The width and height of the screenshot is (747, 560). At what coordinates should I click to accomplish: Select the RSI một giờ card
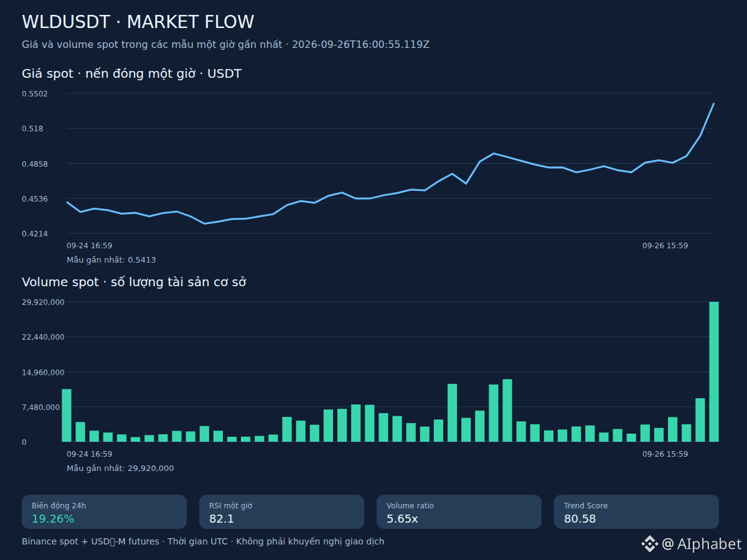pyautogui.click(x=281, y=511)
